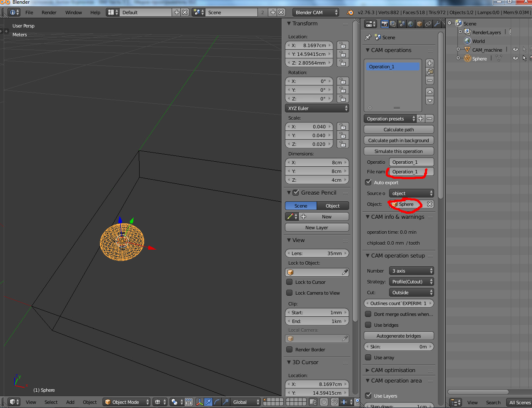Click the Grease Pencil New Layer button

click(x=317, y=228)
